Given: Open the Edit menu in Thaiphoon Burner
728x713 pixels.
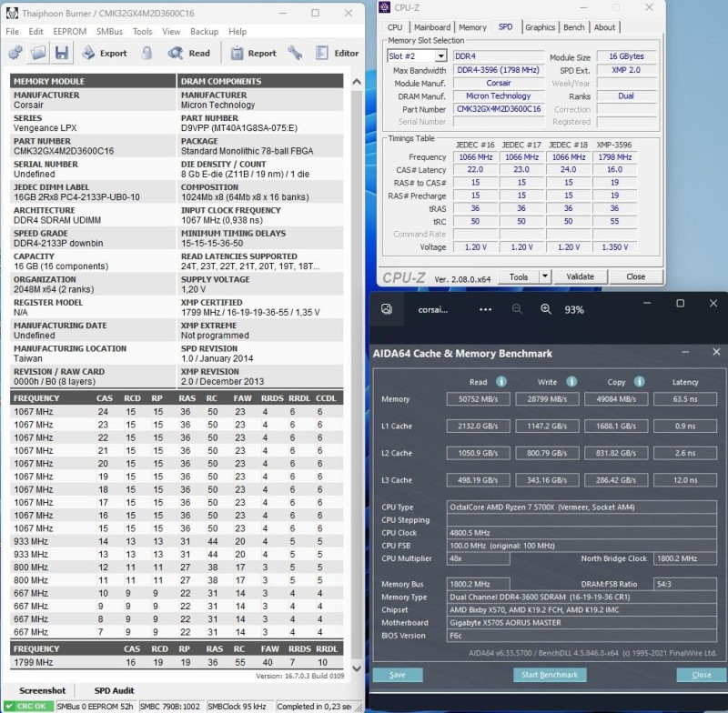Looking at the screenshot, I should tap(35, 32).
